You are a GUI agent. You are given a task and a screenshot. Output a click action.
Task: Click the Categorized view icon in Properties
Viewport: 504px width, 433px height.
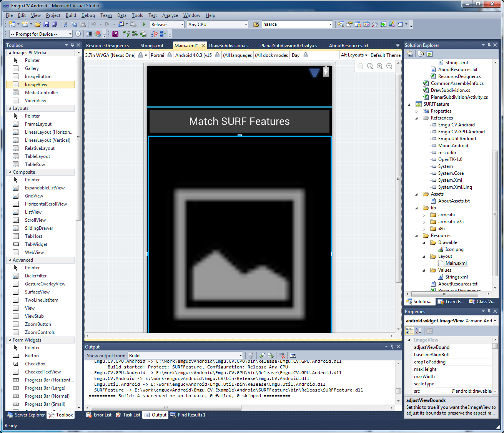409,330
